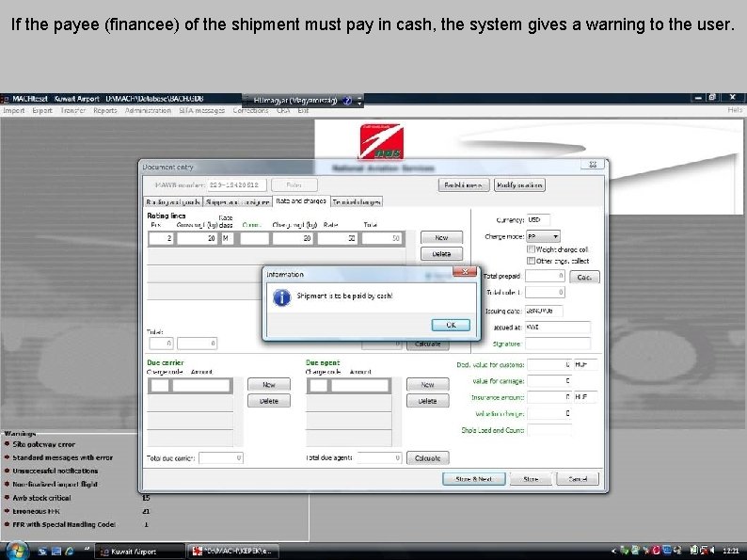Click Delete under Due carrier
747x560 pixels.
coord(269,401)
